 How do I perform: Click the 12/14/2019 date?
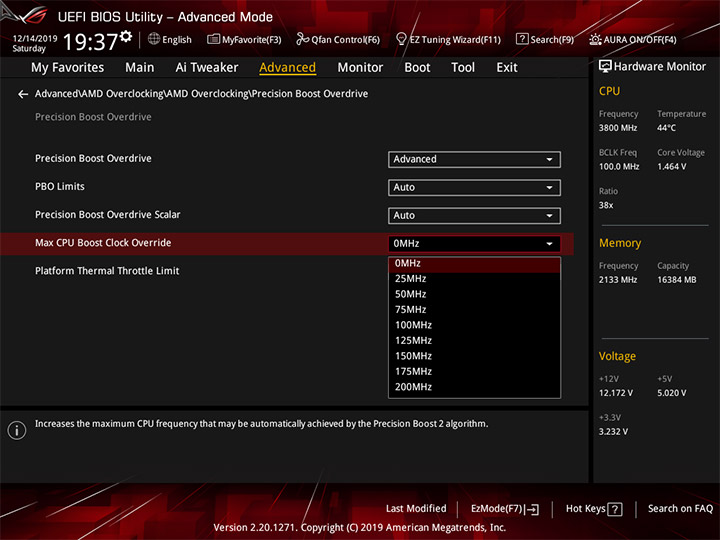[x=35, y=39]
